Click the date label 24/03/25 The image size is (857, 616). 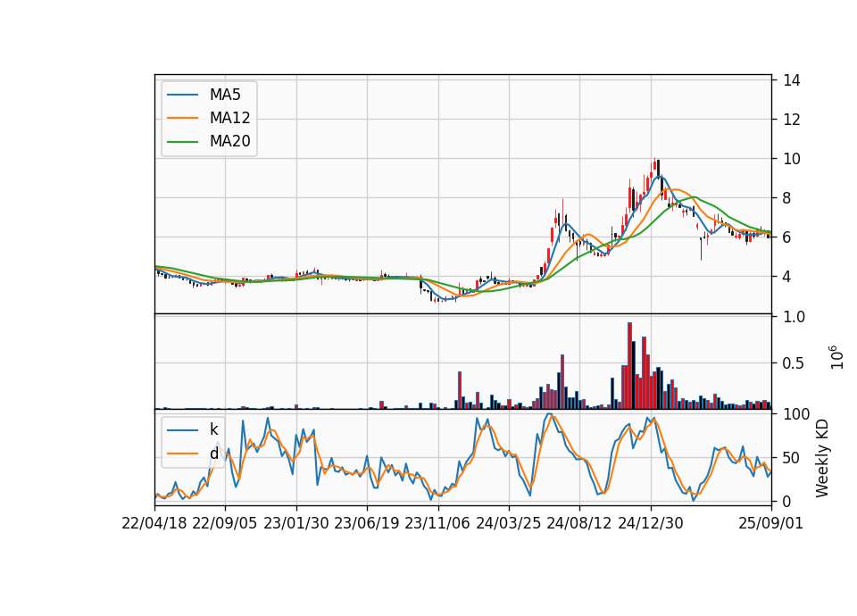point(508,523)
